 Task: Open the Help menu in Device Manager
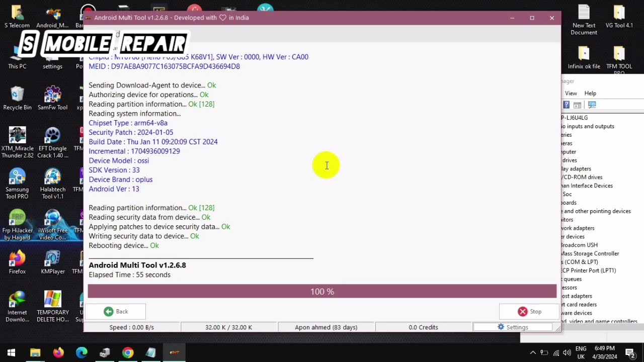pyautogui.click(x=590, y=94)
